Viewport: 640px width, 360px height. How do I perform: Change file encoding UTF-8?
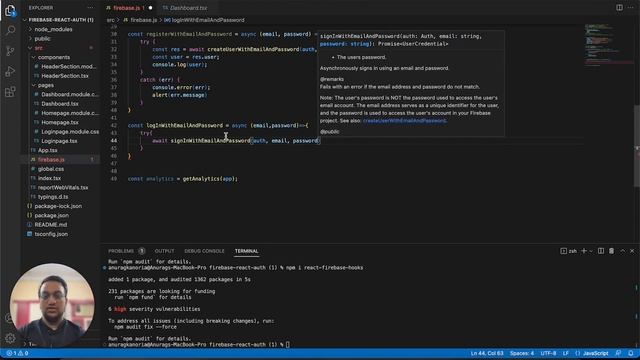point(548,353)
